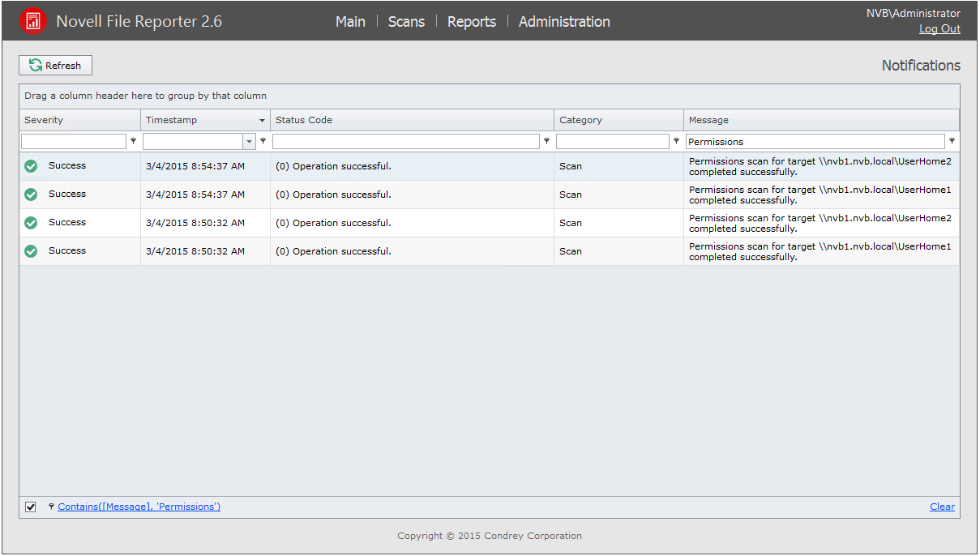
Task: Refresh the notifications list
Action: coord(55,66)
